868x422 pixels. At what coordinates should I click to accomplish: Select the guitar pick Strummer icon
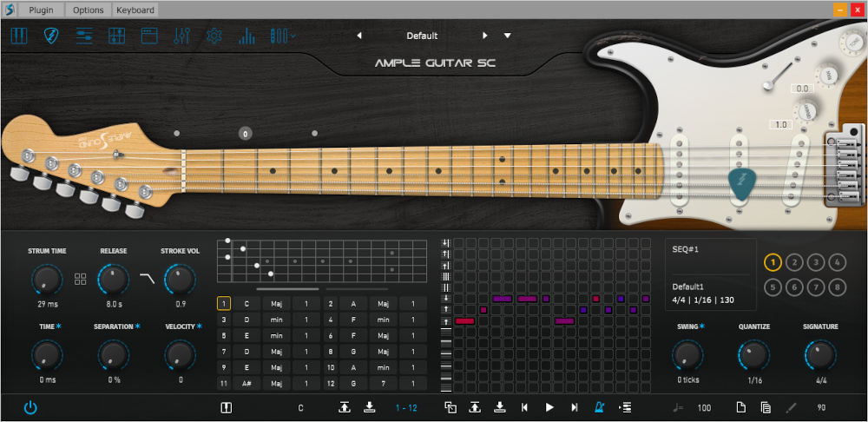[x=51, y=36]
